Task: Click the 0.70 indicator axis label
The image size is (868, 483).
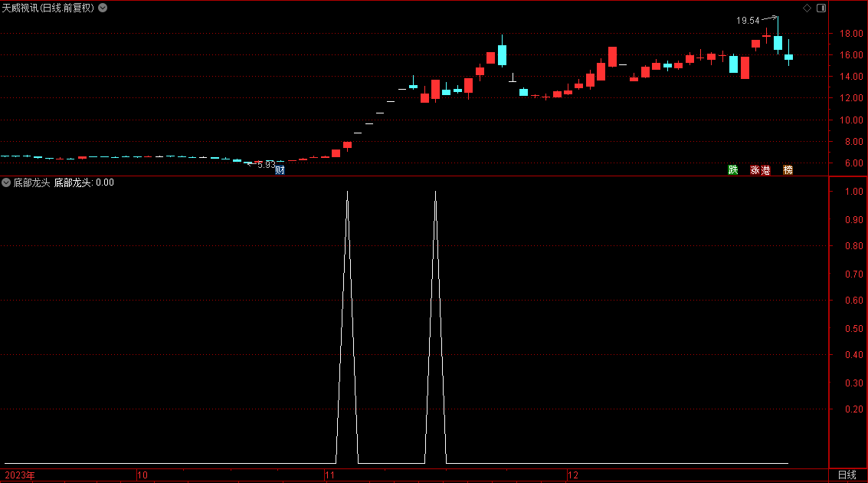Action: point(853,274)
